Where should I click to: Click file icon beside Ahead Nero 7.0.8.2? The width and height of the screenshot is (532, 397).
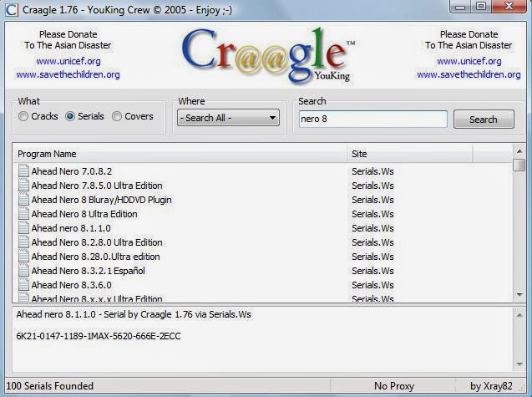click(23, 171)
